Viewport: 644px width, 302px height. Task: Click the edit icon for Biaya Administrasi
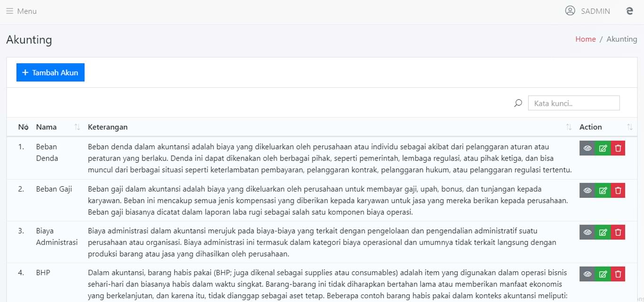coord(603,232)
